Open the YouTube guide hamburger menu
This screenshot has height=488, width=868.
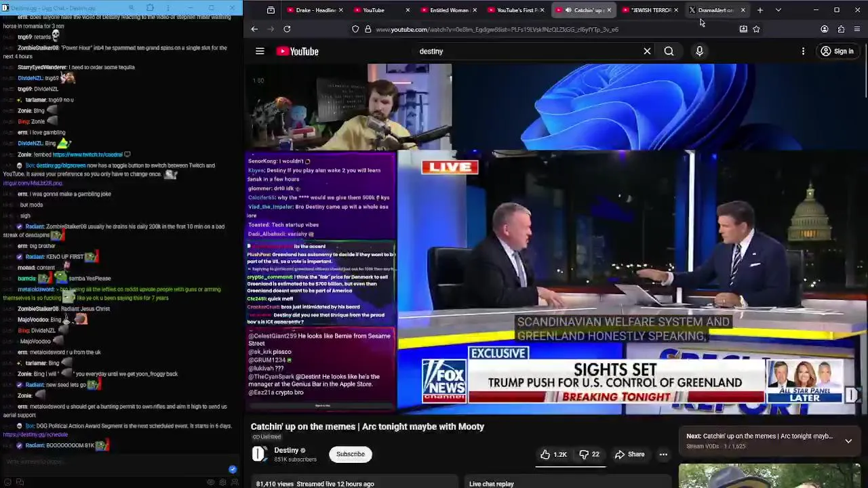click(x=260, y=51)
